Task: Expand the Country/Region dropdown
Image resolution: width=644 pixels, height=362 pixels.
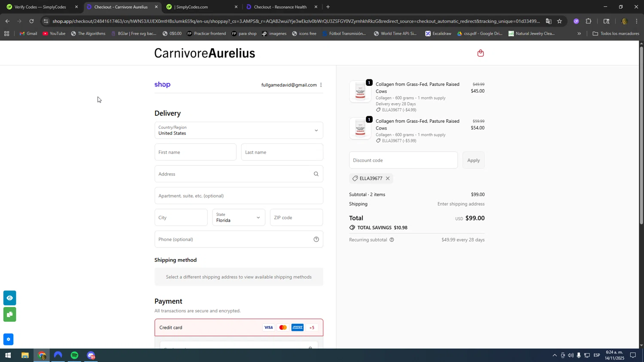Action: click(x=239, y=130)
